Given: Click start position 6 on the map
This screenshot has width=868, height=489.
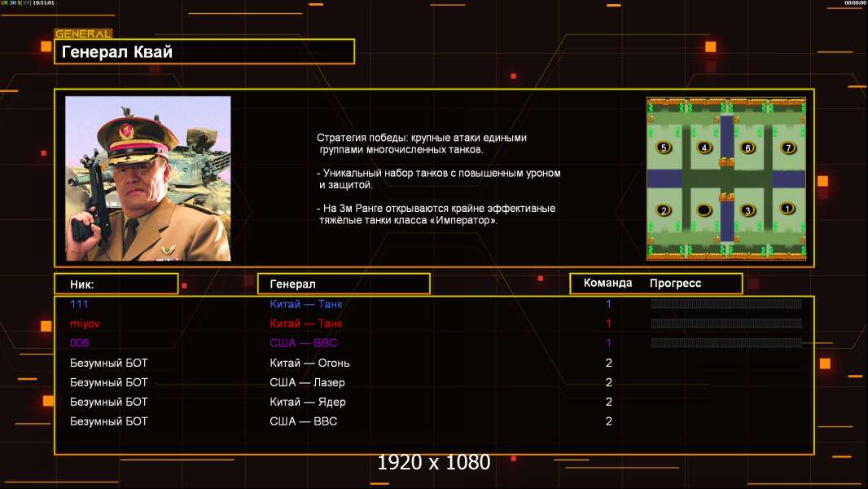Looking at the screenshot, I should click(747, 148).
